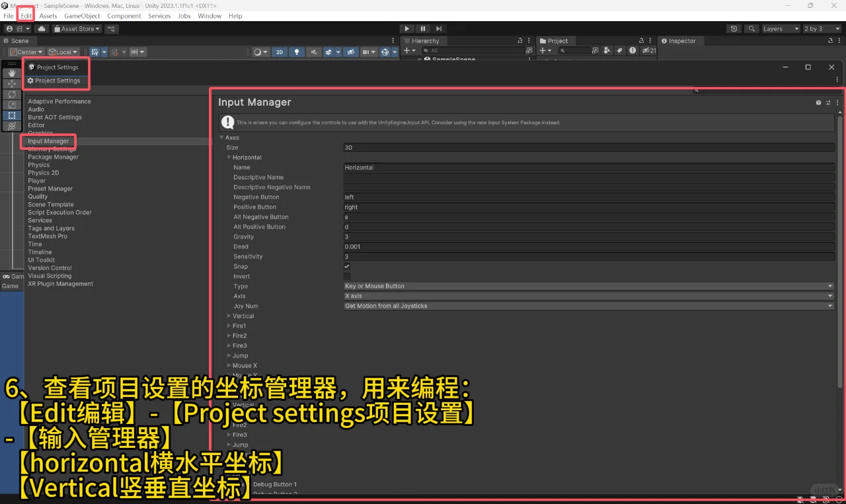Mute scene audio in the Scene view toolbar
The height and width of the screenshot is (504, 846).
(313, 52)
